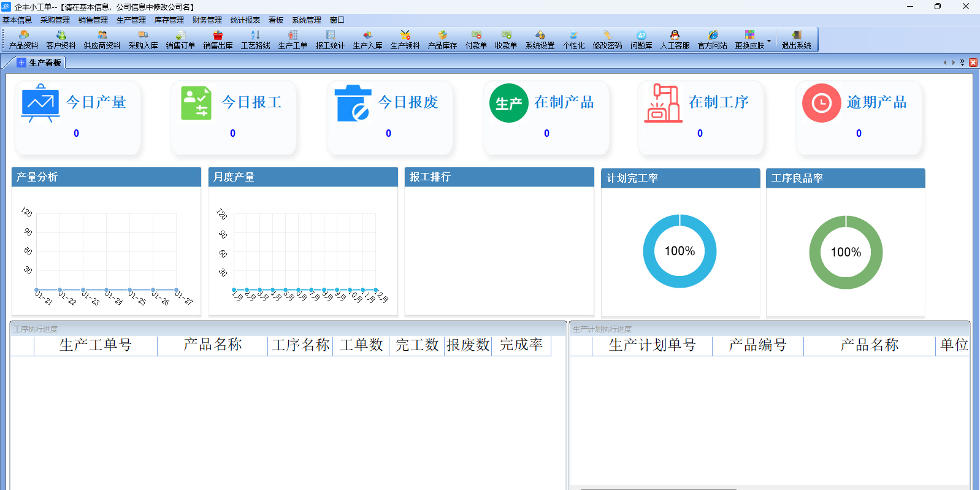Open the 官方网站 official website icon
The height and width of the screenshot is (490, 980).
712,39
